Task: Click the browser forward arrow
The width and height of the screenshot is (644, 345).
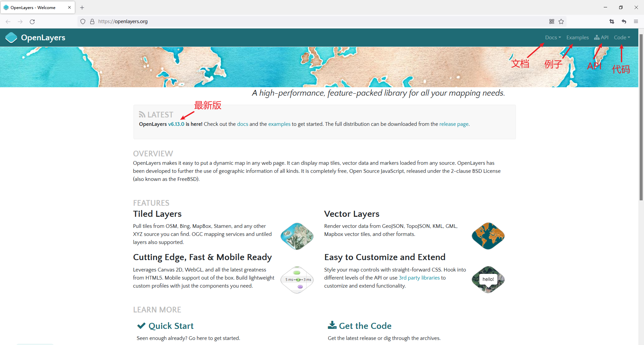Action: coord(20,21)
